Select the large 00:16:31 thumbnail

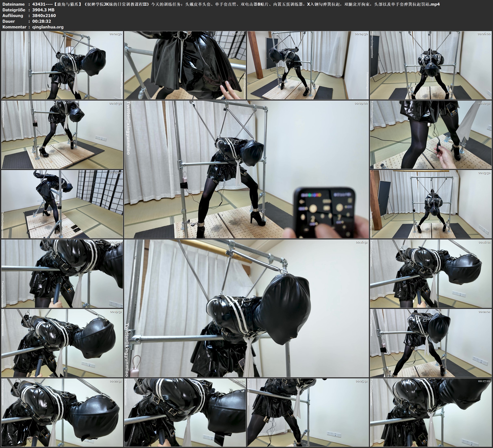point(247,308)
